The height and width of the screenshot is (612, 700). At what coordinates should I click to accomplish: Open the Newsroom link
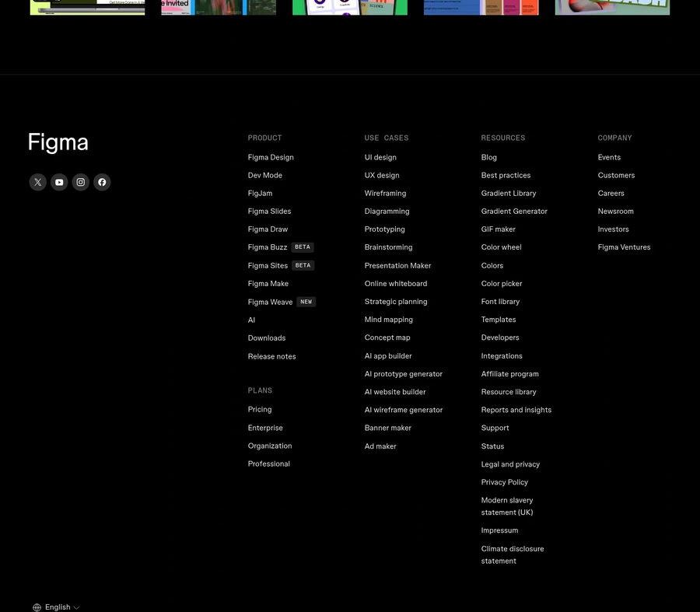[x=616, y=212]
